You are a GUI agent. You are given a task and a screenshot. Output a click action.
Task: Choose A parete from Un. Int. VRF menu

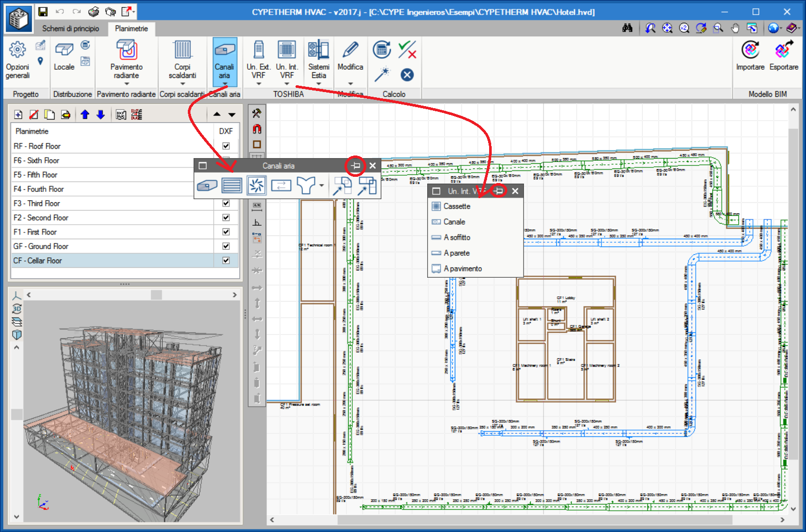(476, 253)
